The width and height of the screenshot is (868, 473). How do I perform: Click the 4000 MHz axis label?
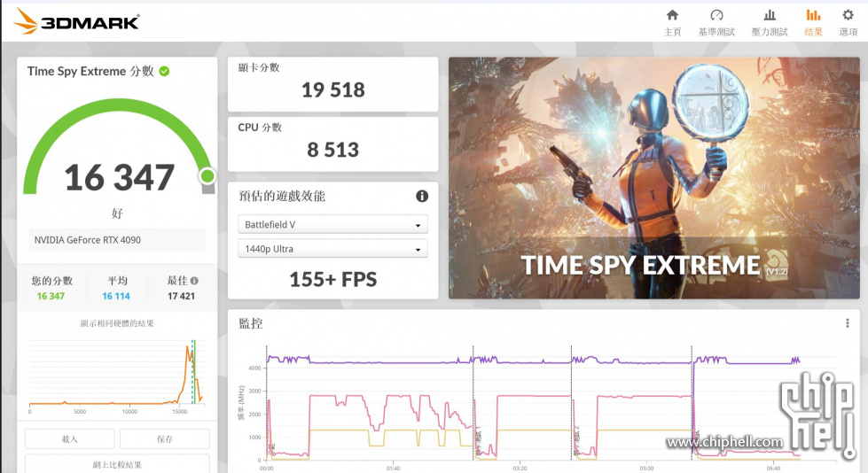pos(254,368)
